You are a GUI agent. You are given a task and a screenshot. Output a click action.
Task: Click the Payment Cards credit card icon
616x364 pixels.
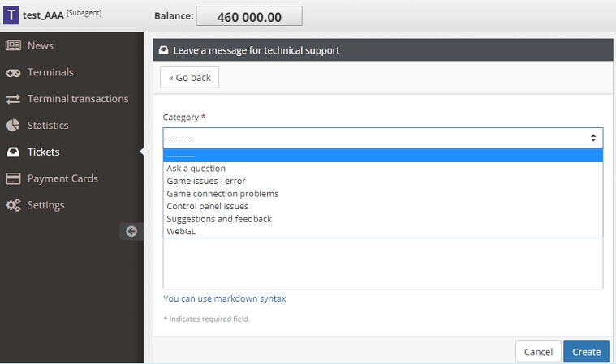point(13,178)
